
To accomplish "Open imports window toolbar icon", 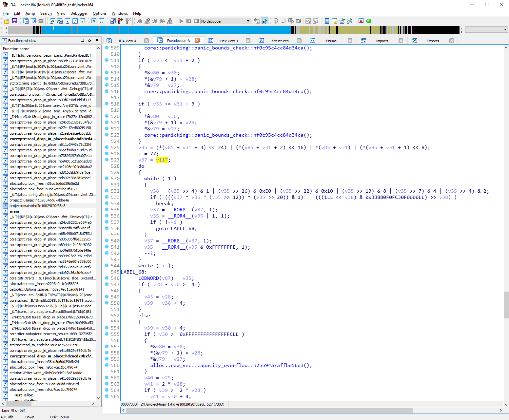I will point(60,21).
